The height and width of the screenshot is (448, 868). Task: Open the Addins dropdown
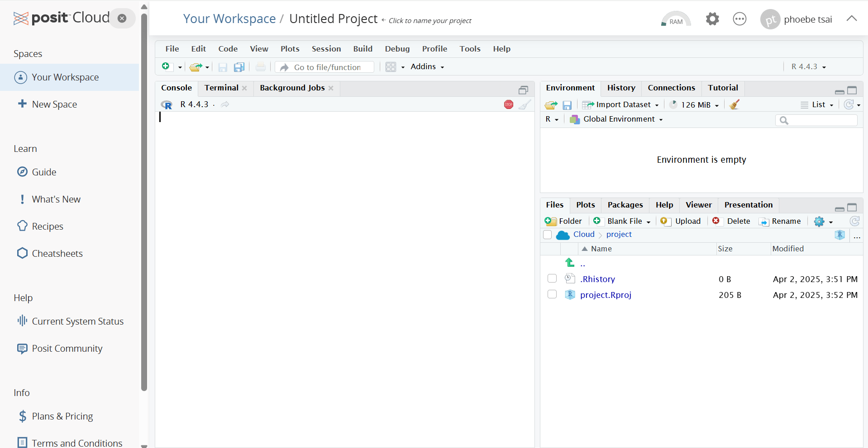click(427, 66)
